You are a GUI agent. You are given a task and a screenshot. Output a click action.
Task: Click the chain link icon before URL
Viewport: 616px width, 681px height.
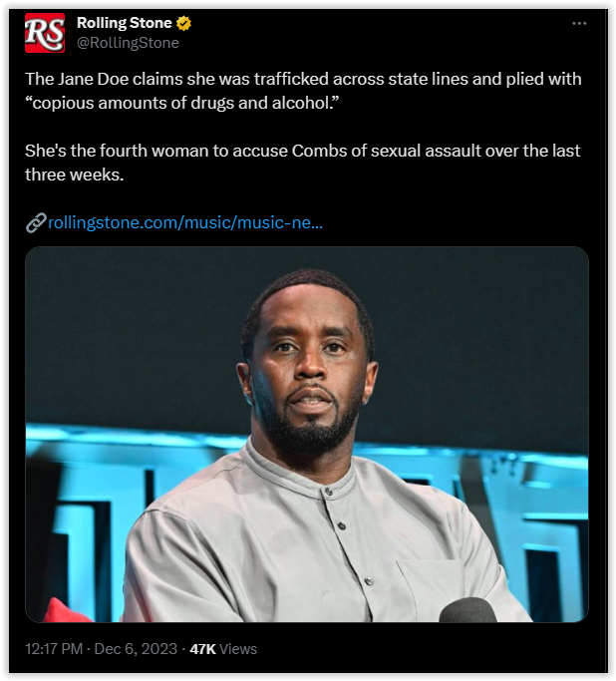pos(36,222)
